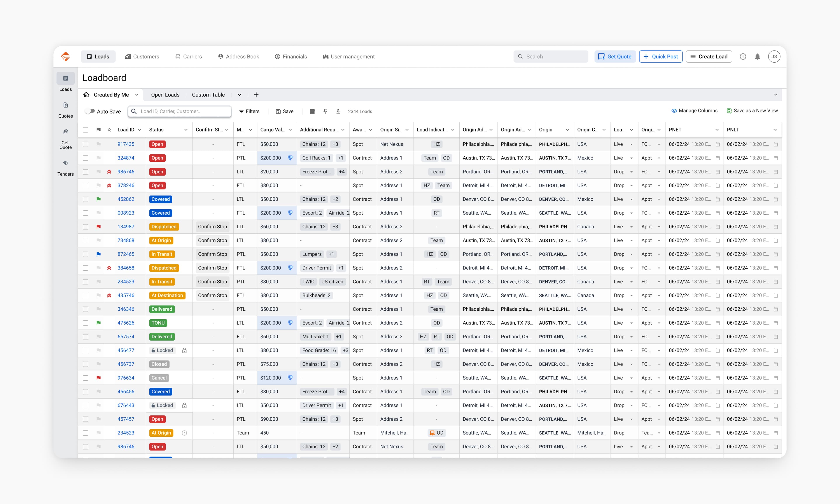
Task: Open Manage Columns
Action: pos(695,111)
